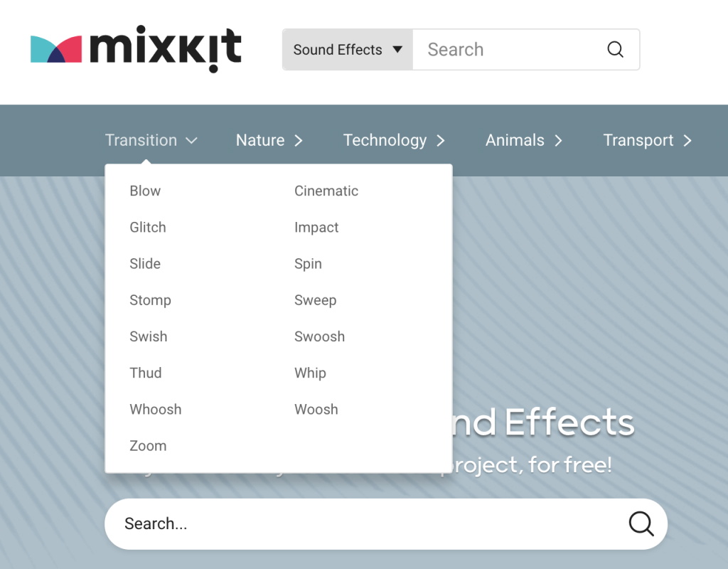Open the Sound Effects category dropdown
The width and height of the screenshot is (728, 569).
coord(347,50)
